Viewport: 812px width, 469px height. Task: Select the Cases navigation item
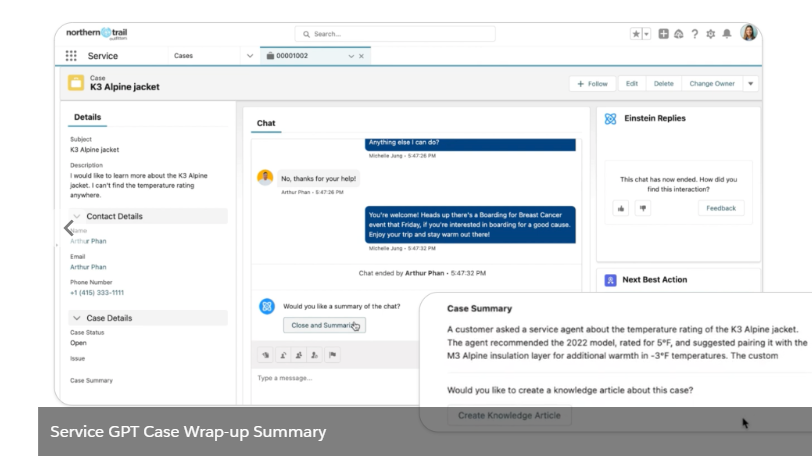tap(183, 56)
